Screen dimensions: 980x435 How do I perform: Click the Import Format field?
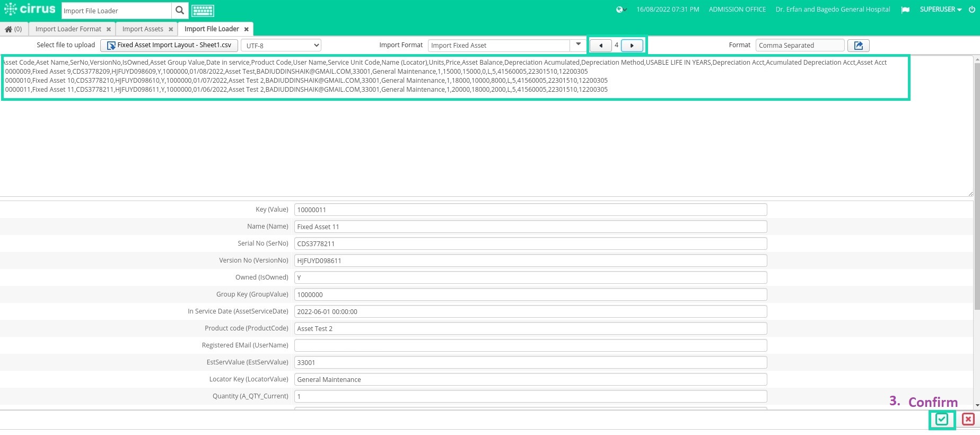tap(498, 46)
